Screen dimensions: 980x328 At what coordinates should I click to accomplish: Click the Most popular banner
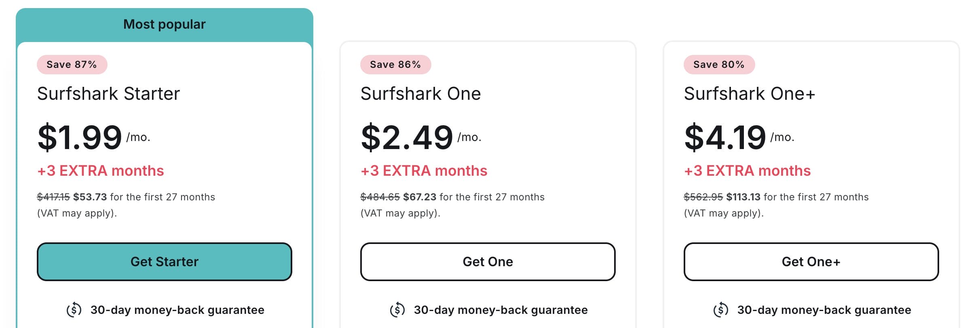(x=164, y=24)
